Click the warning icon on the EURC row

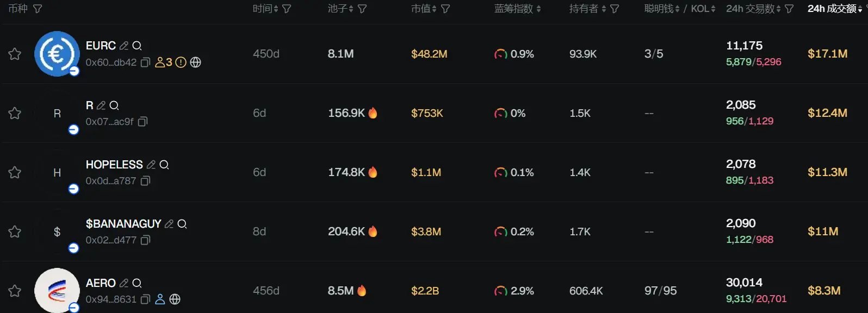tap(181, 62)
